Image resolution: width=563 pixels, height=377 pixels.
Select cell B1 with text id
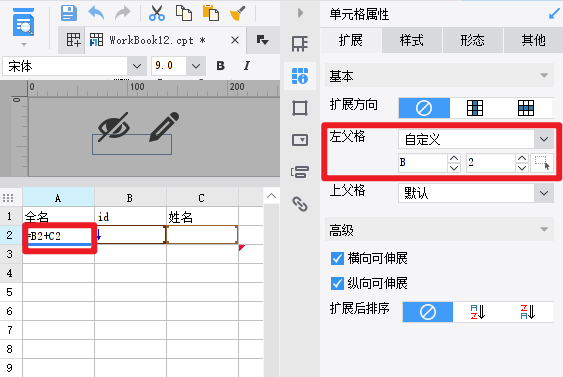tap(130, 217)
